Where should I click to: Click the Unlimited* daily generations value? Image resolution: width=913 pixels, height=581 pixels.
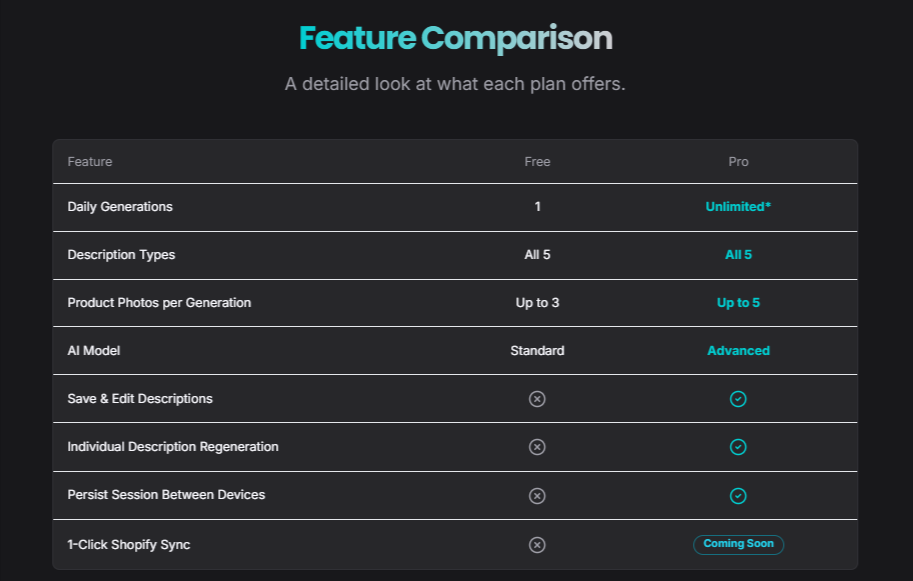click(738, 207)
